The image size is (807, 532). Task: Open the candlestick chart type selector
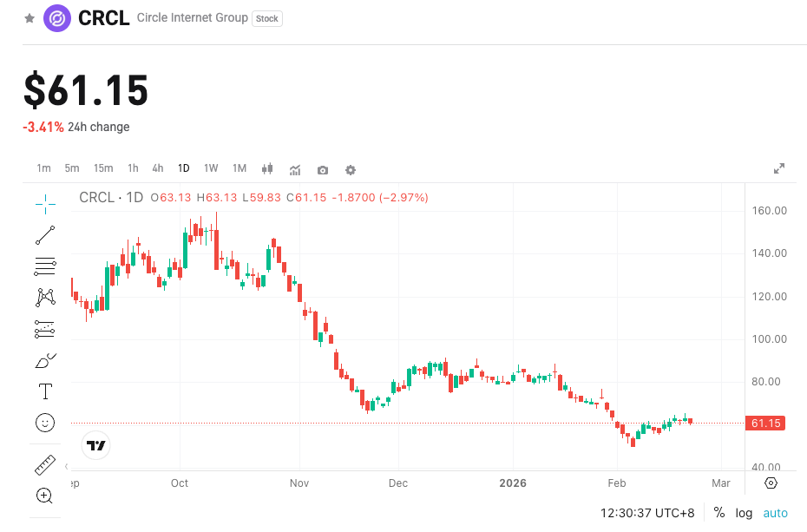[266, 169]
